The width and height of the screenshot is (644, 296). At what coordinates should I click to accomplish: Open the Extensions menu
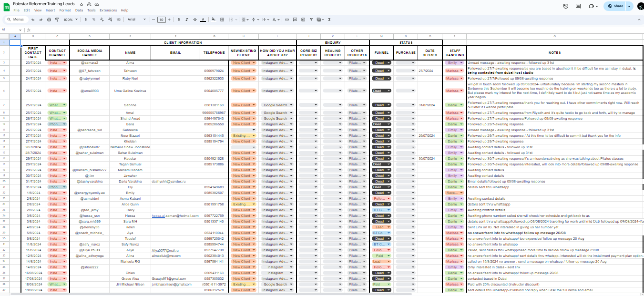108,10
